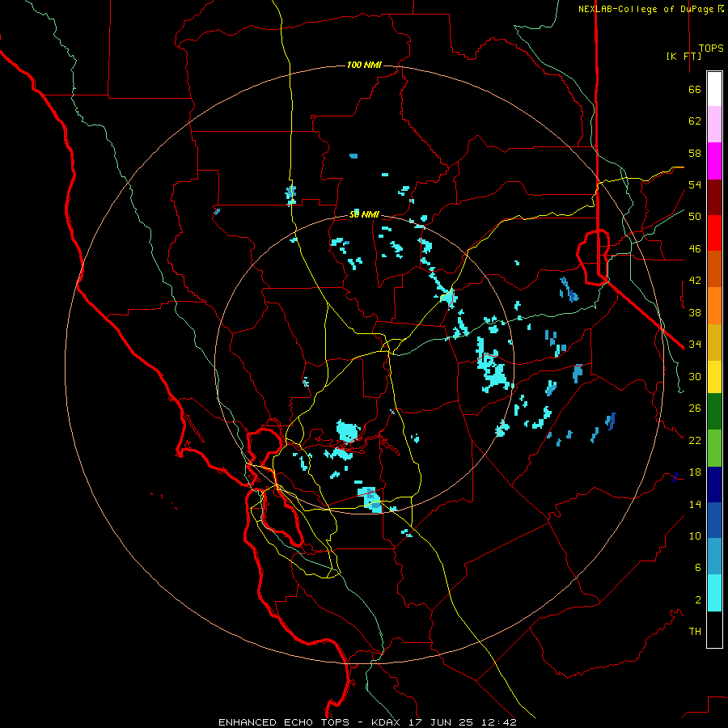This screenshot has width=728, height=728.
Task: Click the legend value 18
Action: click(x=695, y=472)
